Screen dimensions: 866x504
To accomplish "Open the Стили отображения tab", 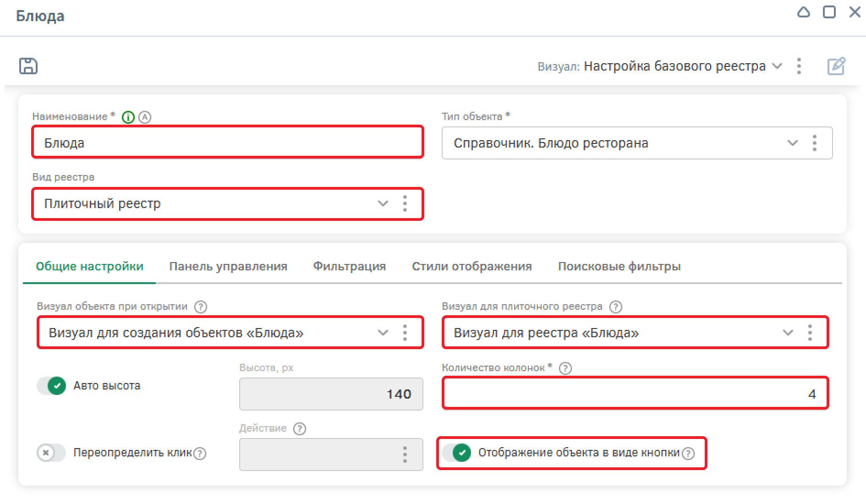I will [471, 266].
